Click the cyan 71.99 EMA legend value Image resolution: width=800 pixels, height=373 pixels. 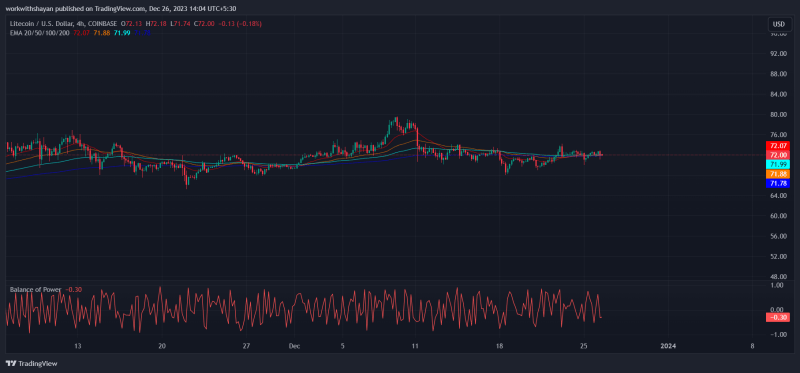(x=122, y=33)
